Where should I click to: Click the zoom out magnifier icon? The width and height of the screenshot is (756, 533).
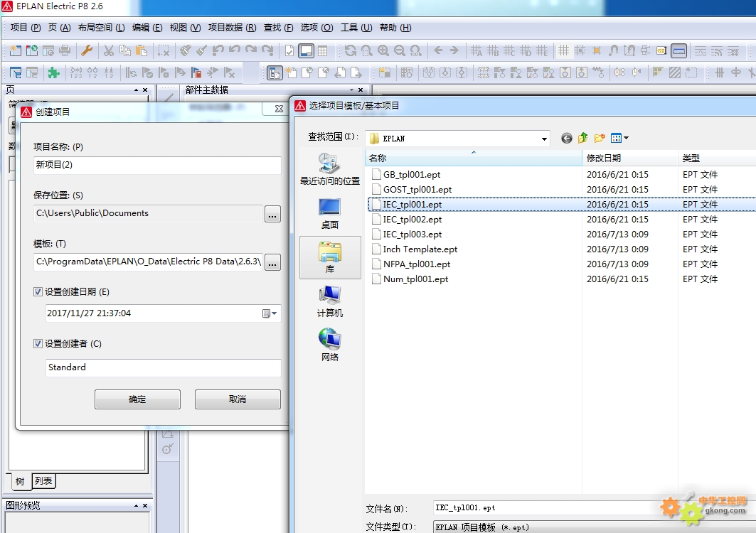[x=399, y=50]
